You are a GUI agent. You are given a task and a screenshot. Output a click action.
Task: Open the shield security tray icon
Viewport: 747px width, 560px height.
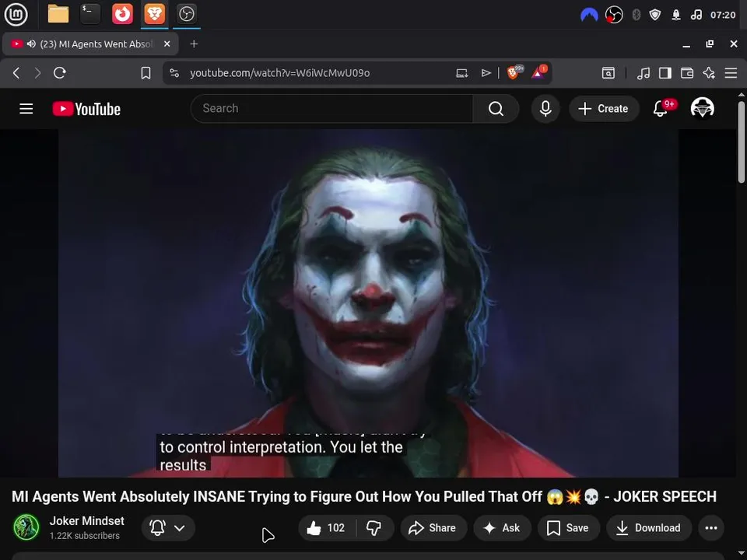point(655,16)
